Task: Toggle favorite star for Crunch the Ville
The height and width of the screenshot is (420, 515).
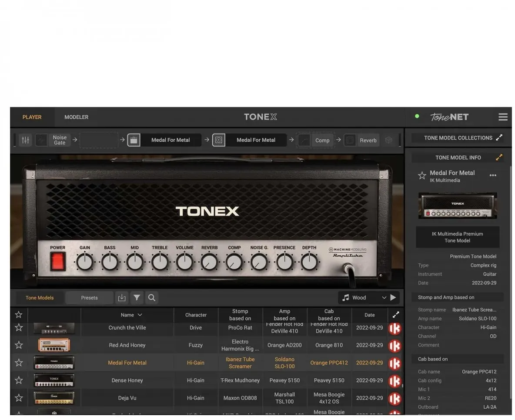Action: (x=19, y=328)
